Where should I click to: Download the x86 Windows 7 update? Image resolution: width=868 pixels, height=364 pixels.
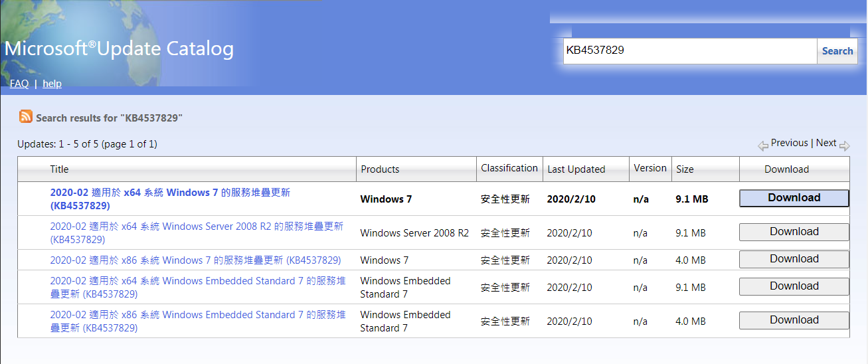click(x=794, y=259)
